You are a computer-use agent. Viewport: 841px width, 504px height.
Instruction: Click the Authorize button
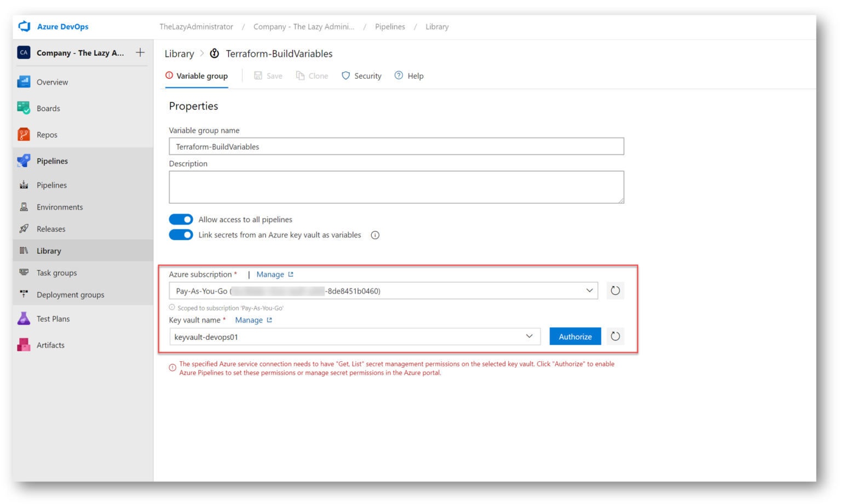point(575,337)
